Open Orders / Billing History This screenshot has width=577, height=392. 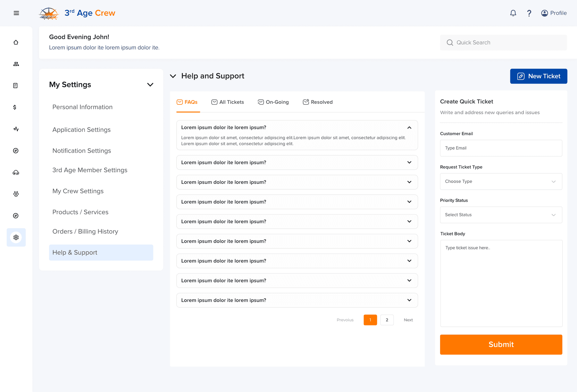click(x=85, y=232)
